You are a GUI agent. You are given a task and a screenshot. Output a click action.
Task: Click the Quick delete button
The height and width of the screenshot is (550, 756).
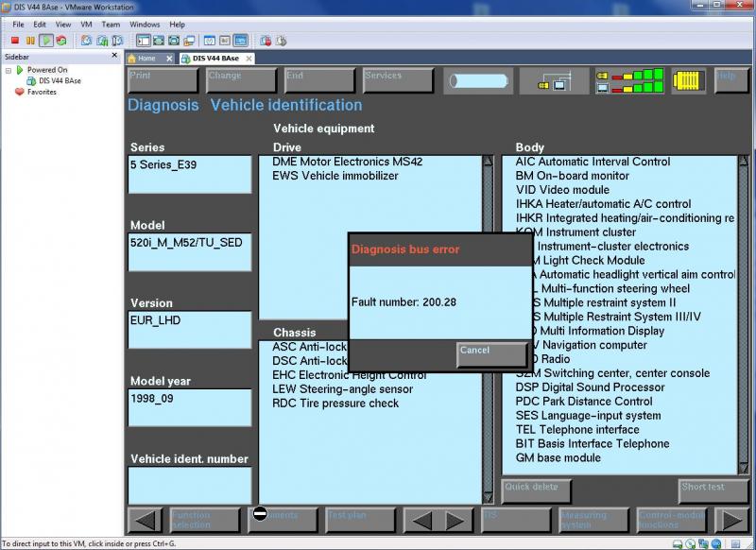537,490
